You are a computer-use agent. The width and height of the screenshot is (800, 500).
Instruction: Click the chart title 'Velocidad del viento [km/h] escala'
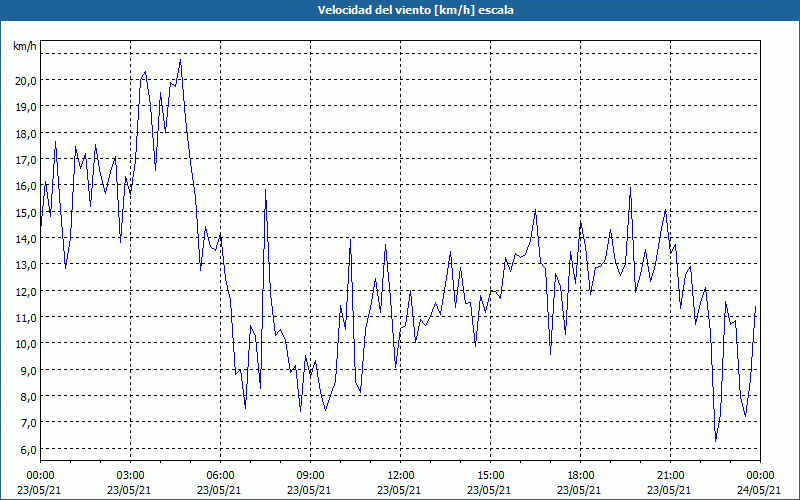pos(415,10)
